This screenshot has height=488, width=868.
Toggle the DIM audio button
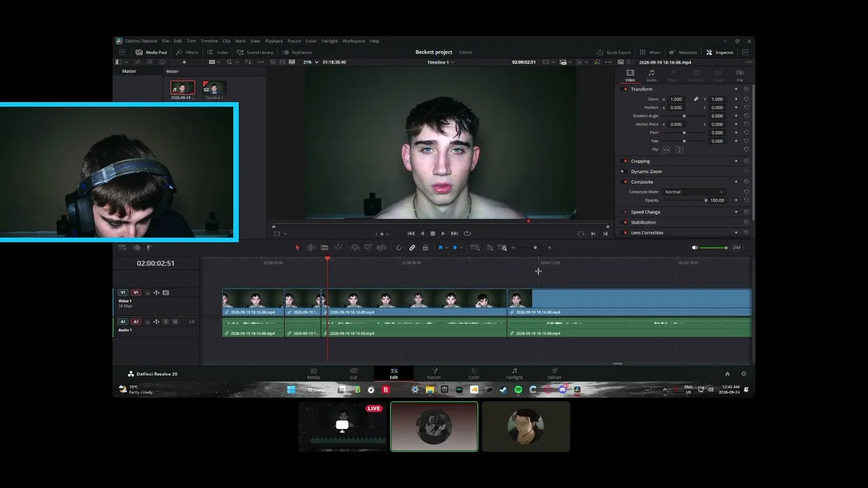(736, 247)
